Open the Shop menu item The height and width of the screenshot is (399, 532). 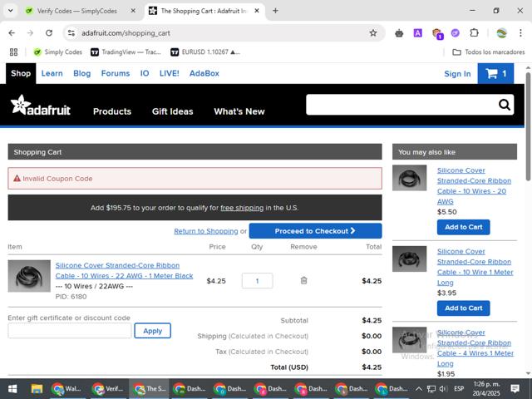[21, 73]
